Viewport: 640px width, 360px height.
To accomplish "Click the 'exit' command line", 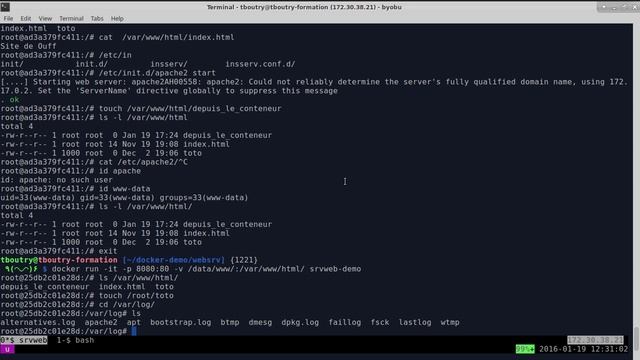I will click(59, 251).
